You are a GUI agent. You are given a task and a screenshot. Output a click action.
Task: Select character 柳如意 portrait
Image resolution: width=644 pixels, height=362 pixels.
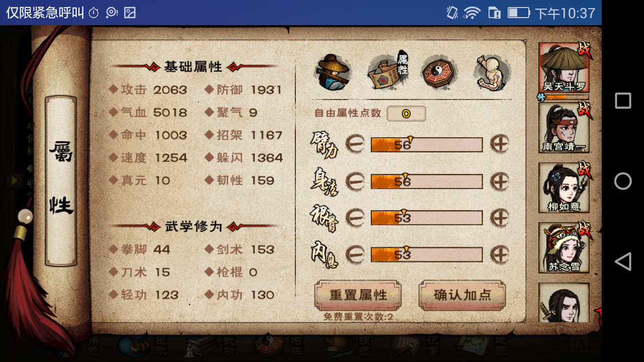click(x=563, y=188)
